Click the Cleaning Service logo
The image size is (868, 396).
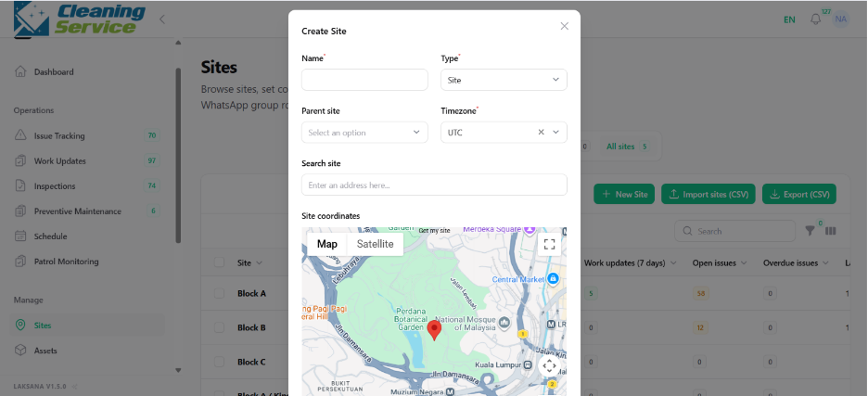(79, 19)
